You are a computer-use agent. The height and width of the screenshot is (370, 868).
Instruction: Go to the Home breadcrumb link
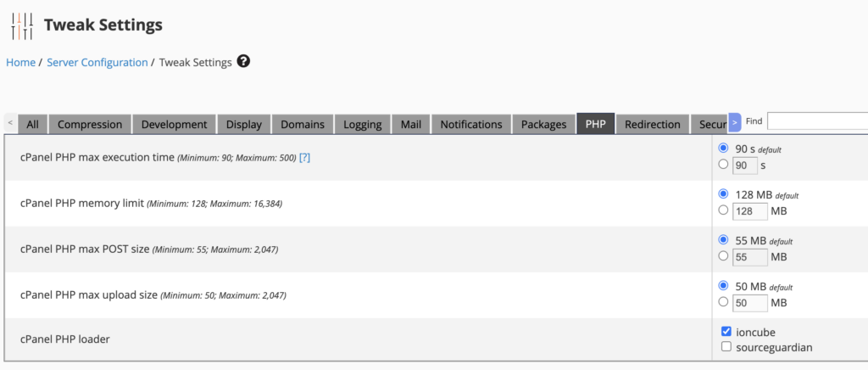click(x=20, y=63)
